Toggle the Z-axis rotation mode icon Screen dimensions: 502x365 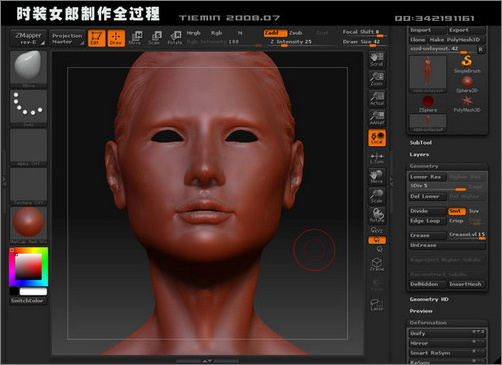379,249
